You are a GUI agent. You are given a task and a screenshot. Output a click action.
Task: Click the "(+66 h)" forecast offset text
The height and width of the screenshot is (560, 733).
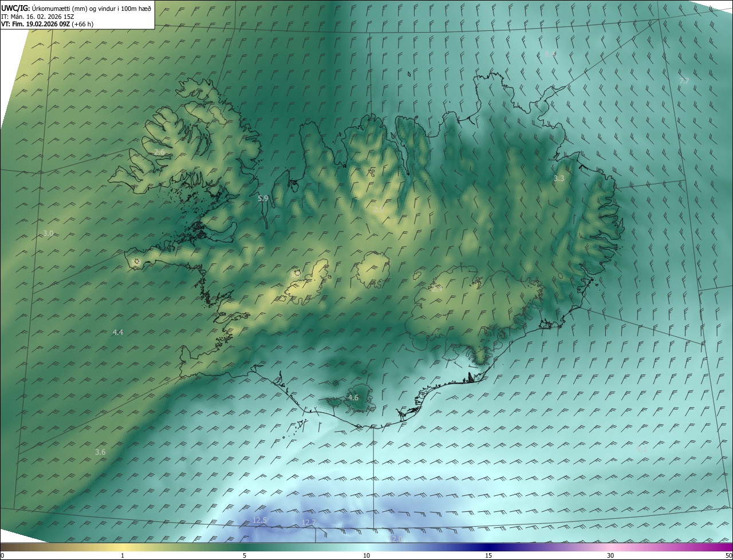pos(82,24)
